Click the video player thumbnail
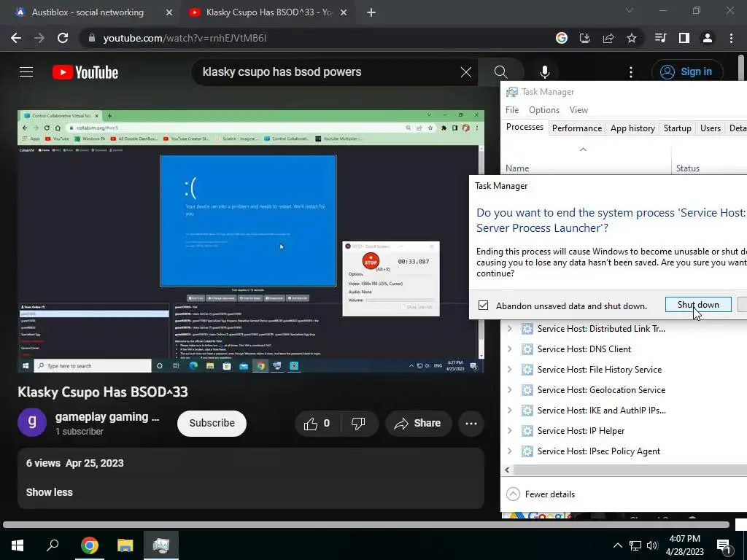This screenshot has width=747, height=560. pos(251,241)
